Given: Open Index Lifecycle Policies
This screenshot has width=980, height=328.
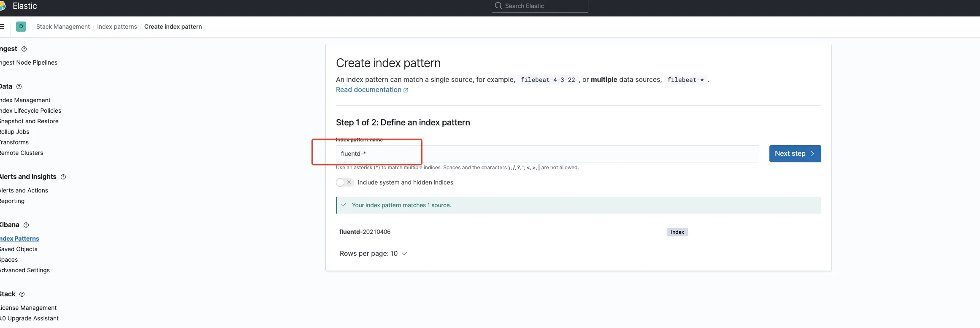Looking at the screenshot, I should [30, 111].
